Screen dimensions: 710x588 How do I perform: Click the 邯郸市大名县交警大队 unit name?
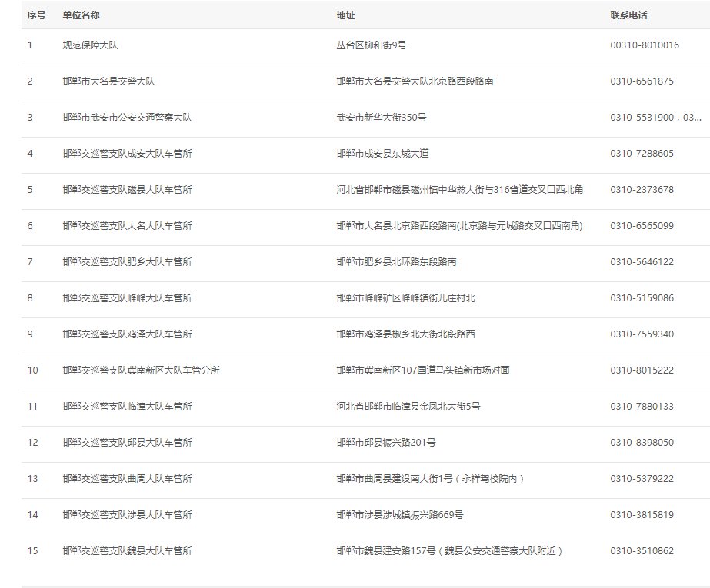[108, 81]
